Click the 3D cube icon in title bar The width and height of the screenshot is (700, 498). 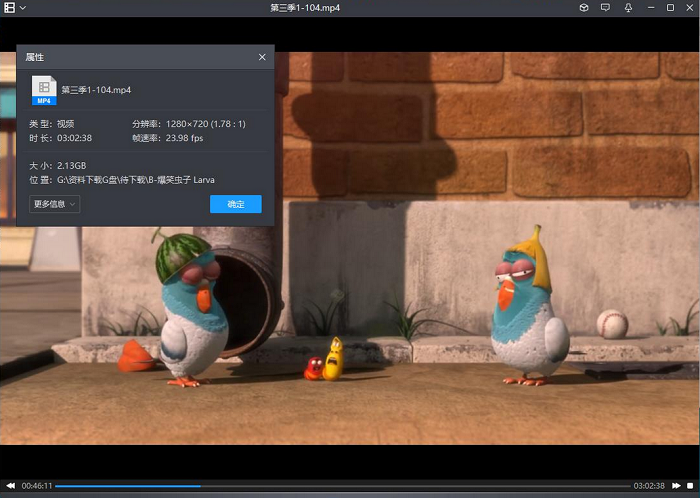pyautogui.click(x=584, y=8)
